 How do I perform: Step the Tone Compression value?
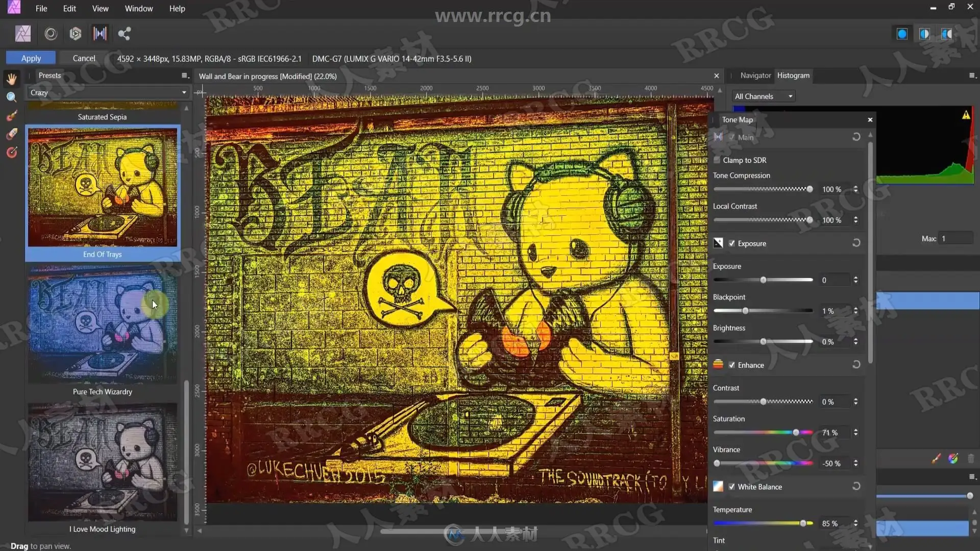tap(856, 189)
